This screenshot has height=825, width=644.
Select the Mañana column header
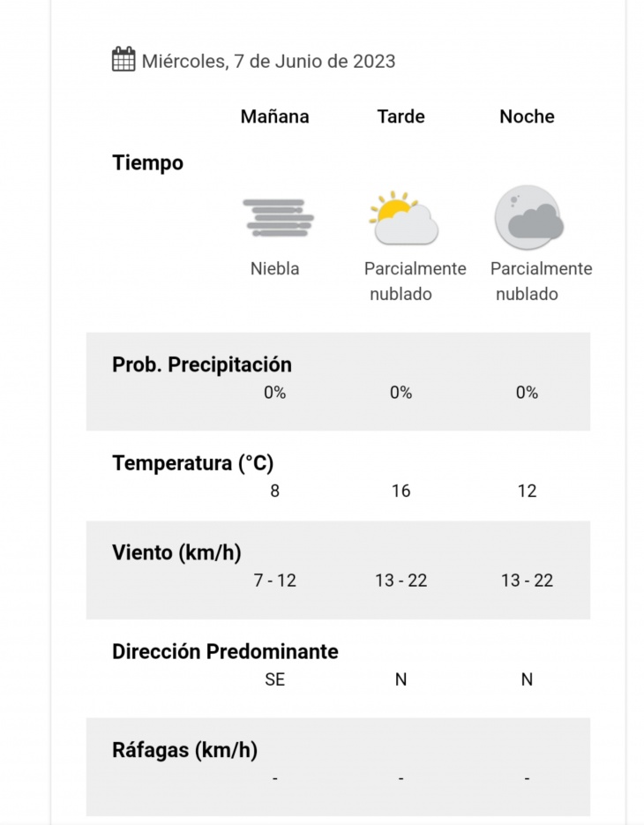coord(274,116)
